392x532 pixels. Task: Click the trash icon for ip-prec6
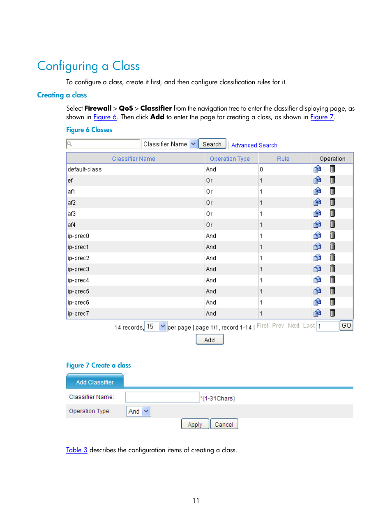332,302
